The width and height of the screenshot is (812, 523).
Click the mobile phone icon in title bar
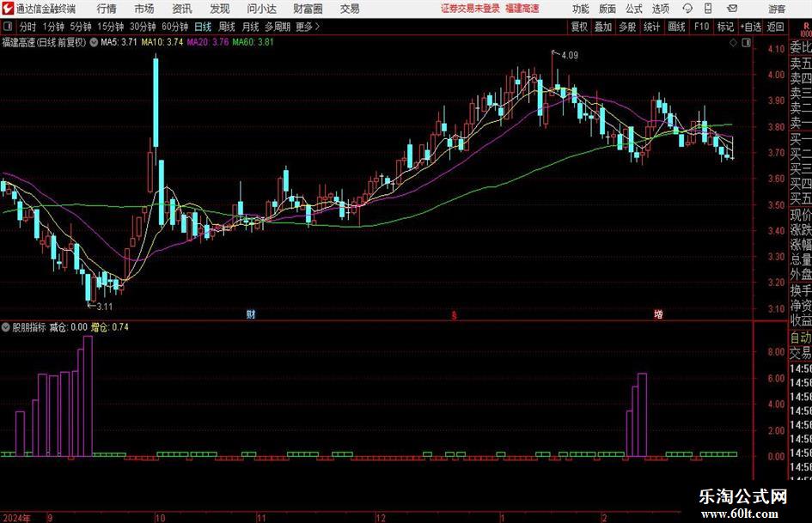pos(708,9)
